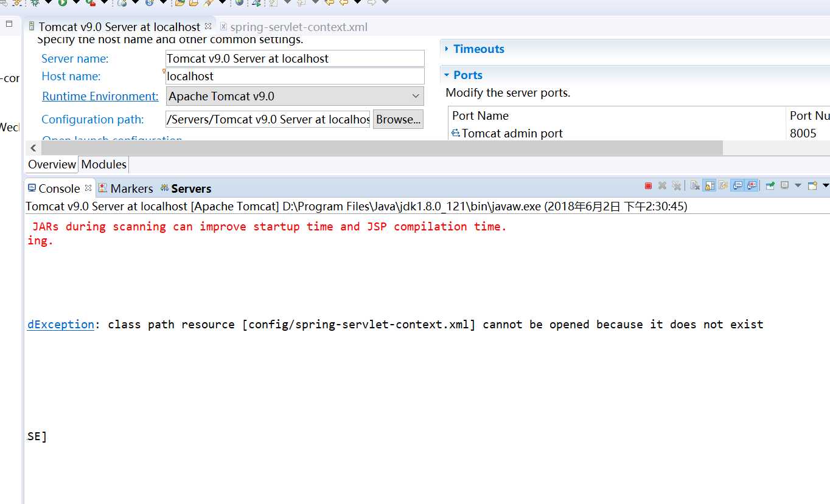Click the 'Server name:' label
Viewport: 830px width, 504px height.
click(x=75, y=58)
